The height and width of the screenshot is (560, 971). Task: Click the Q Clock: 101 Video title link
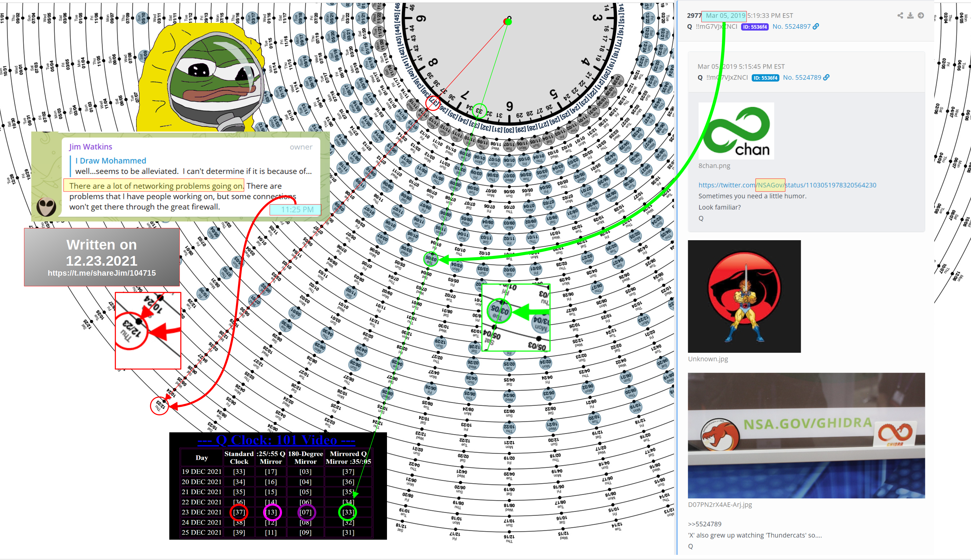click(276, 440)
